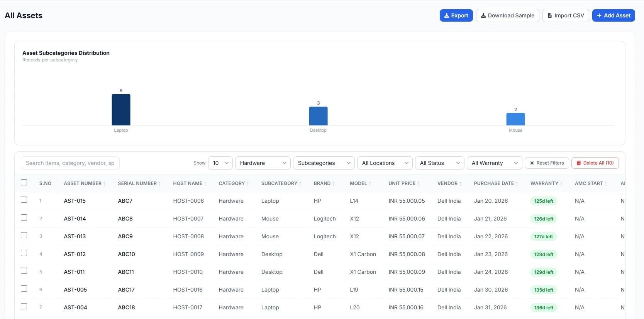Sort by Serial Number column icon

click(x=160, y=184)
